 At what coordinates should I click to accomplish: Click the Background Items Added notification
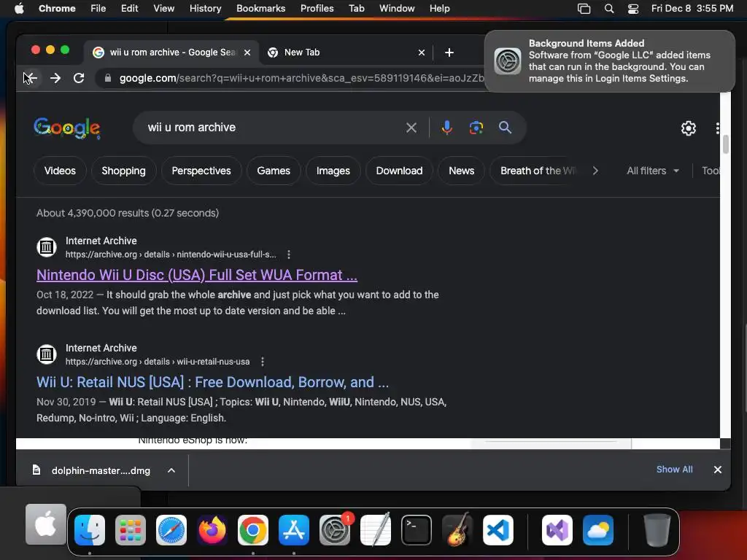[x=610, y=61]
